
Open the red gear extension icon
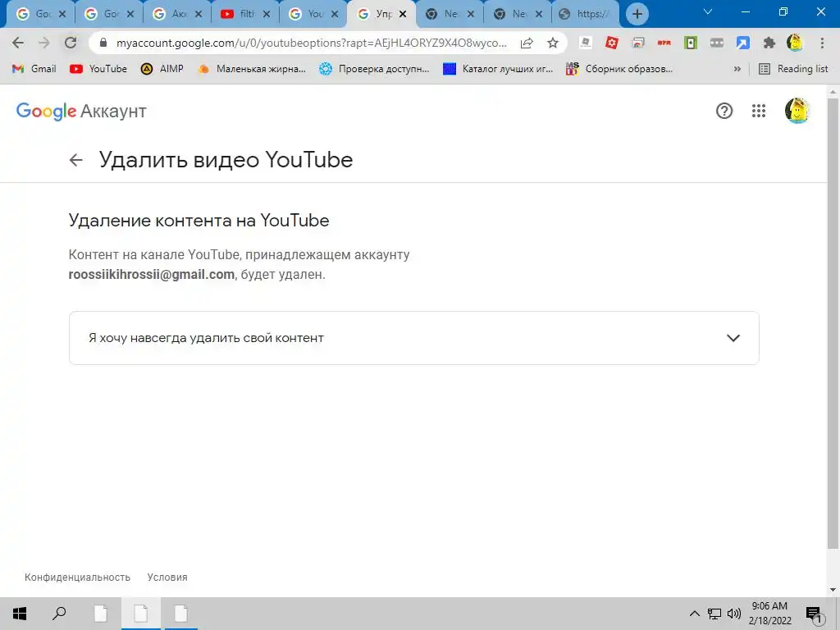(x=612, y=43)
